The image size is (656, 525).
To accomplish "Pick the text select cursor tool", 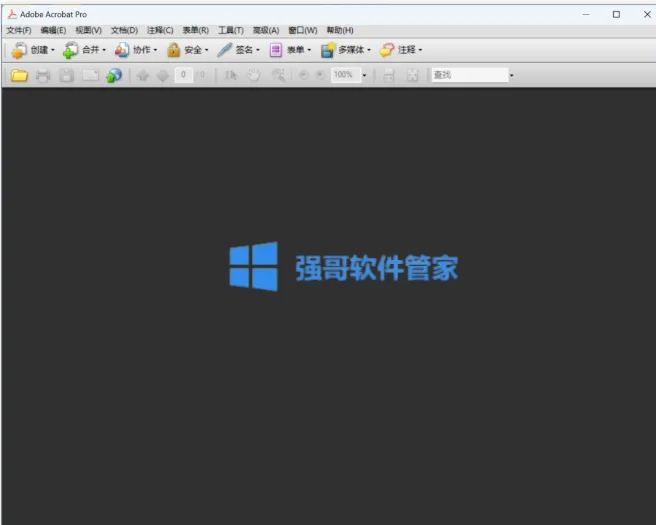I will (231, 75).
